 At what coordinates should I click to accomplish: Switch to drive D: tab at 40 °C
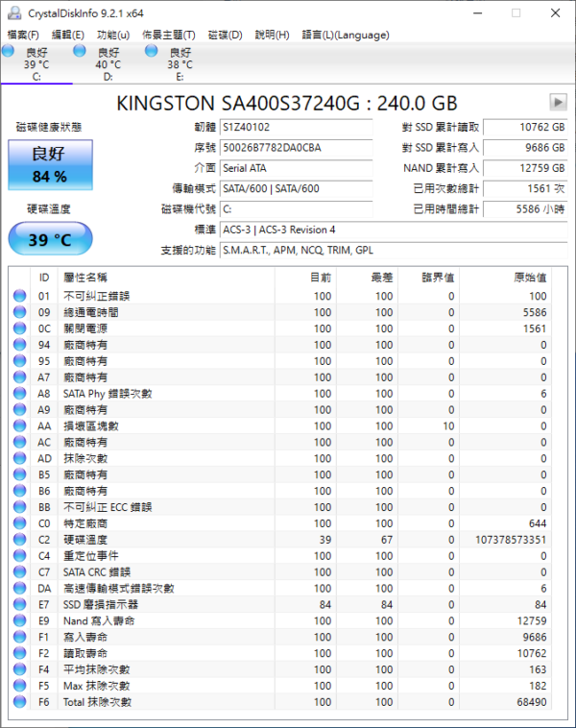tap(108, 64)
